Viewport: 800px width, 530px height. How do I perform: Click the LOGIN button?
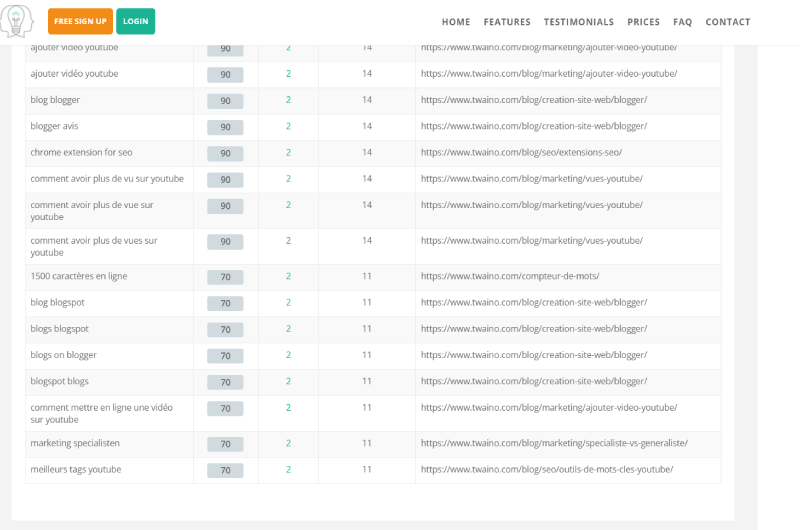tap(135, 21)
